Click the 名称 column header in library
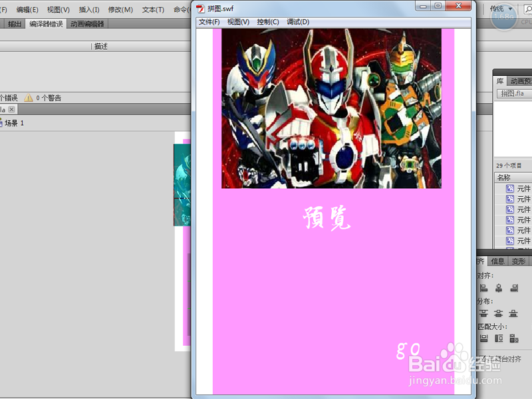This screenshot has height=399, width=532. [513, 178]
